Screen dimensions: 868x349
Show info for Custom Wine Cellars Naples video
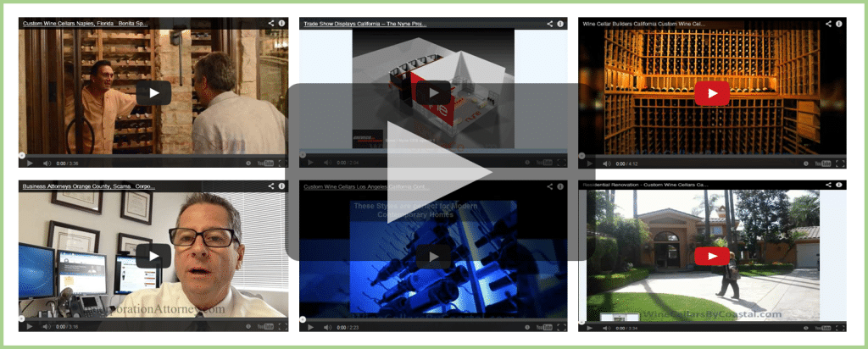pos(281,23)
